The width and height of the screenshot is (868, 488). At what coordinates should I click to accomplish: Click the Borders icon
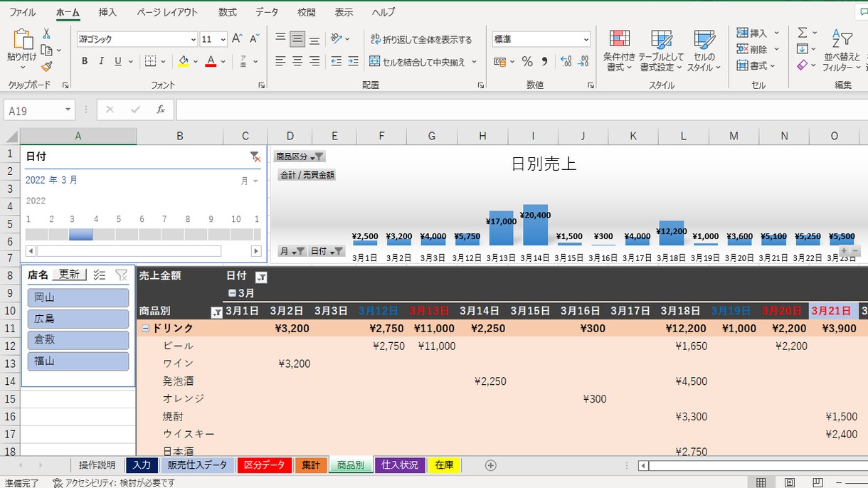pyautogui.click(x=150, y=61)
